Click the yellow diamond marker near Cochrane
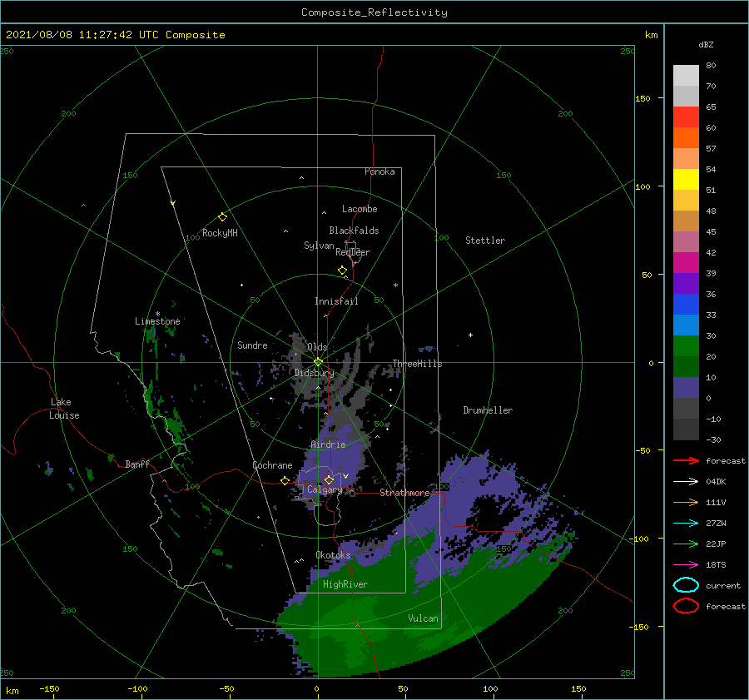The image size is (749, 700). tap(285, 480)
